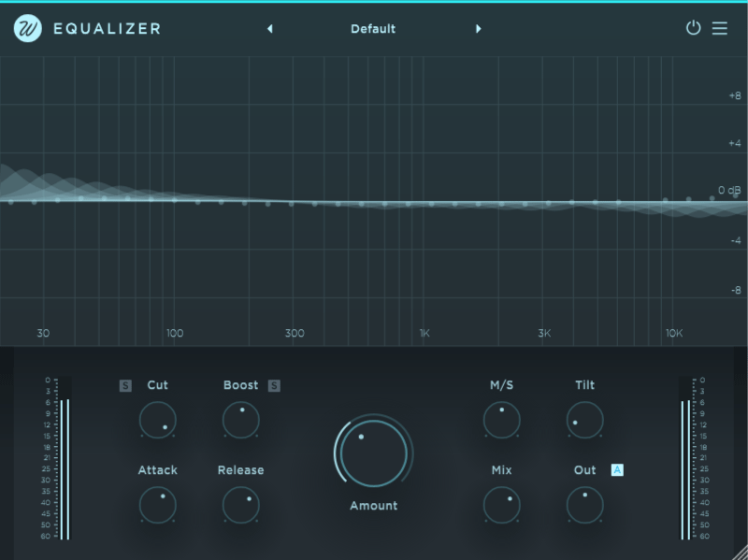
Task: Go to next preset with right arrow
Action: (x=479, y=29)
